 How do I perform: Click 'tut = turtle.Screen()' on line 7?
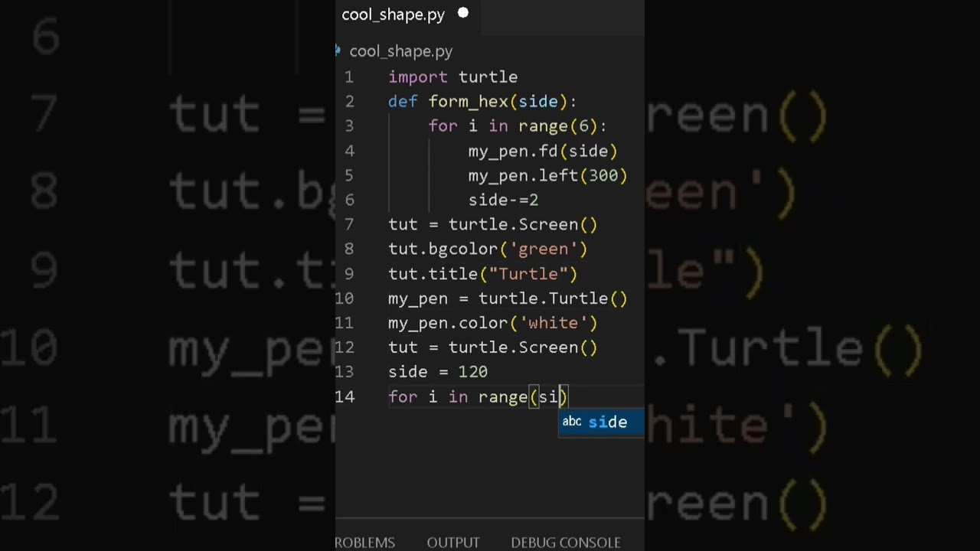(x=492, y=225)
